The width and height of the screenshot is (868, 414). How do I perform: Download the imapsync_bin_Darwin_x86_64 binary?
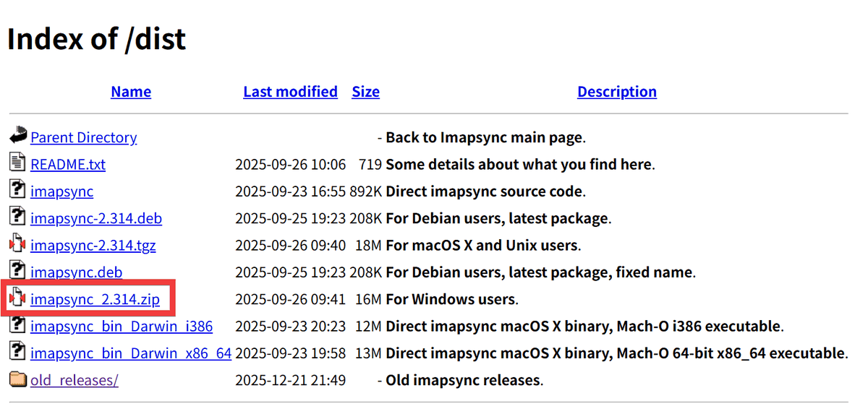point(130,353)
